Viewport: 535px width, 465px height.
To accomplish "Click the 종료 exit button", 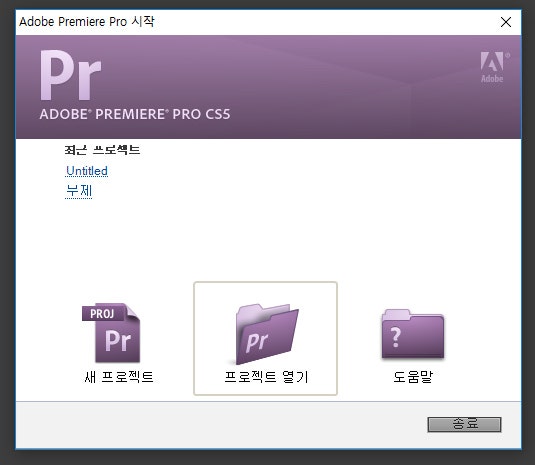I will 464,424.
